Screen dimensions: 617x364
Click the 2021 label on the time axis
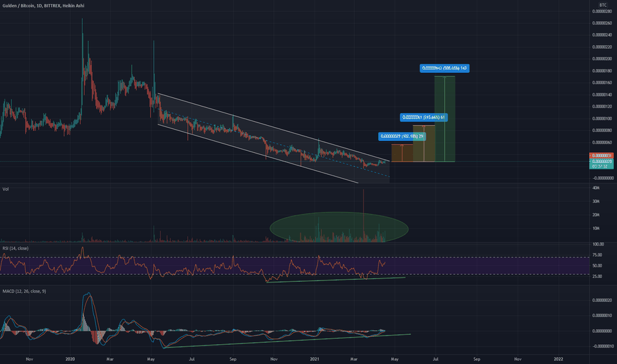[x=314, y=359]
